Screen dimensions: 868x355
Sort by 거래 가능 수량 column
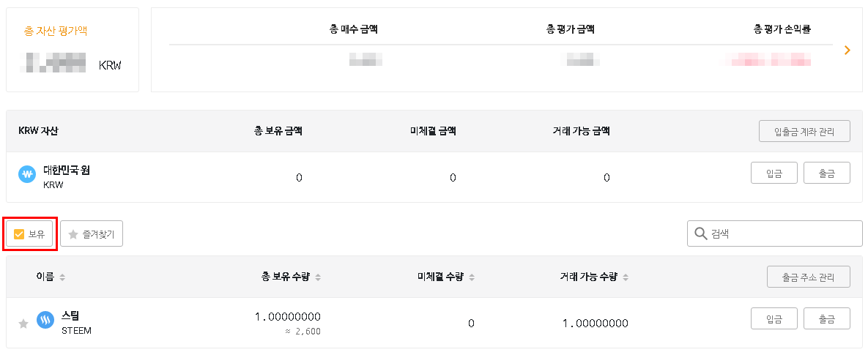(x=626, y=277)
